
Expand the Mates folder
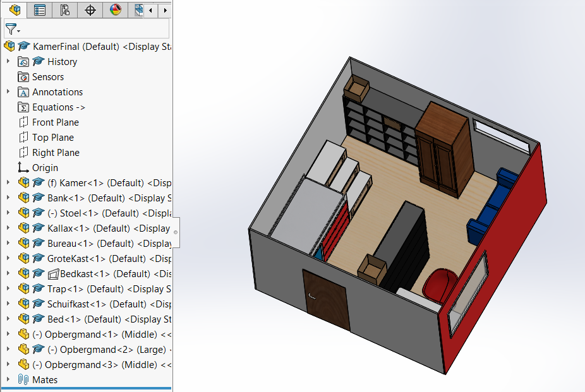point(8,379)
